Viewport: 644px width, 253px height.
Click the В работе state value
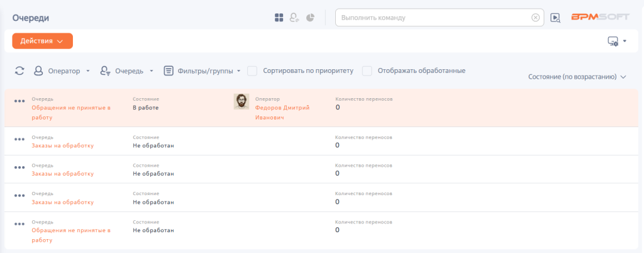point(146,108)
